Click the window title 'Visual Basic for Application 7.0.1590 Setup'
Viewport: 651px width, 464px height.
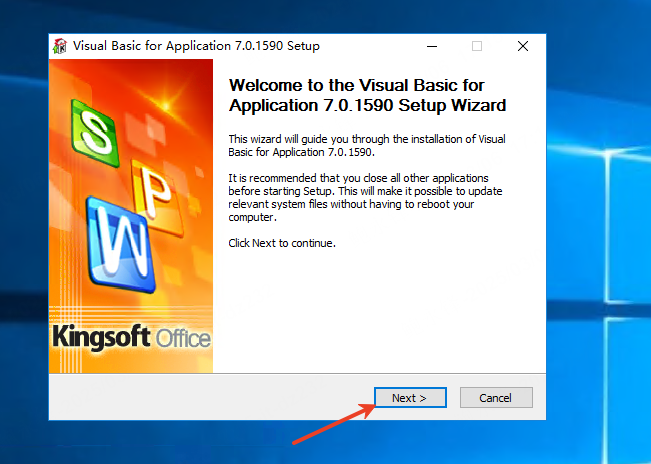[x=196, y=46]
